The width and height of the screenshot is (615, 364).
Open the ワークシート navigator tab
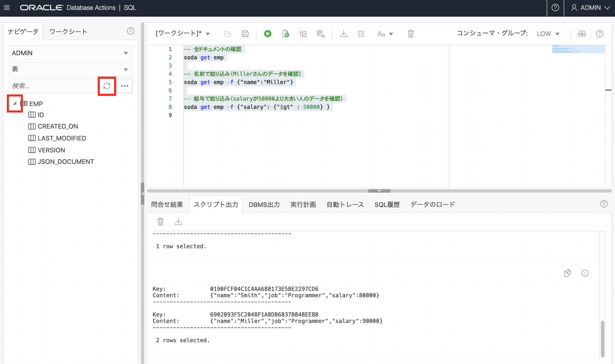pos(68,31)
